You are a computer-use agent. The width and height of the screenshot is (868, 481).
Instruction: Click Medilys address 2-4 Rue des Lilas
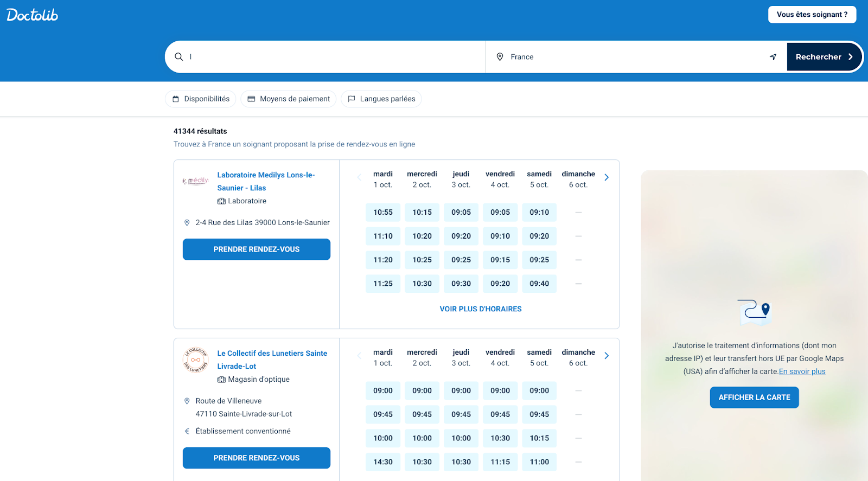263,223
